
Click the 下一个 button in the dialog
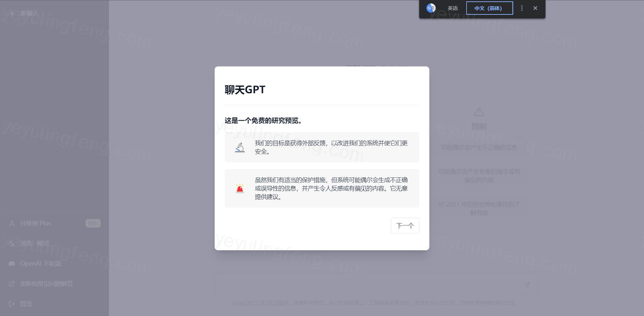(x=405, y=225)
